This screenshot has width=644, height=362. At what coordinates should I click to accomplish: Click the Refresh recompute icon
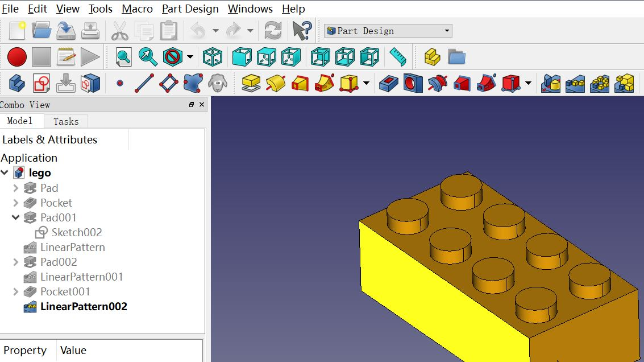[x=273, y=31]
